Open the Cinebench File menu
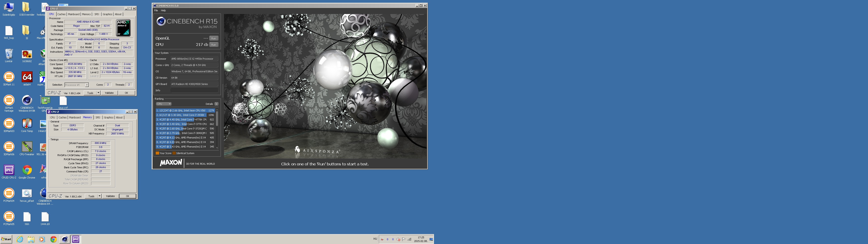This screenshot has width=868, height=244. 156,10
